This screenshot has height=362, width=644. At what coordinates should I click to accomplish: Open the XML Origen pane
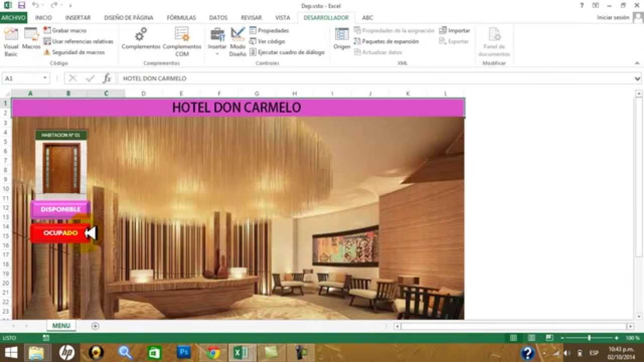342,39
